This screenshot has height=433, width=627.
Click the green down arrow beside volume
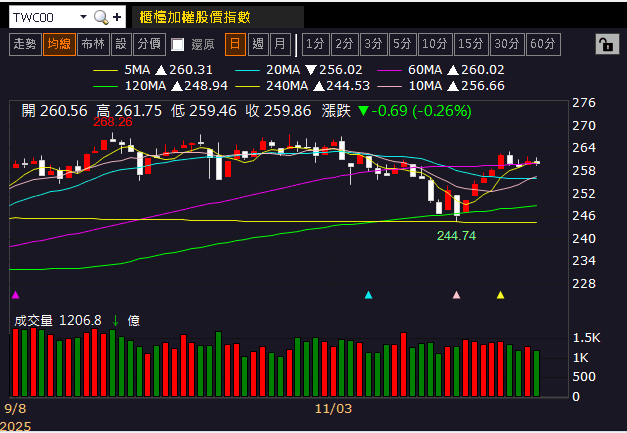[x=116, y=321]
